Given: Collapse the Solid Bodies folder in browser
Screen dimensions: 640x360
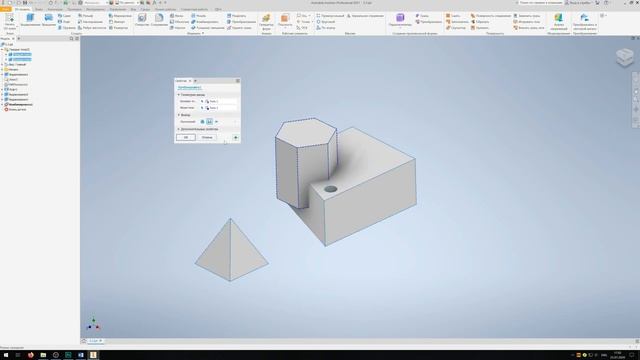Looking at the screenshot, I should (x=2, y=49).
